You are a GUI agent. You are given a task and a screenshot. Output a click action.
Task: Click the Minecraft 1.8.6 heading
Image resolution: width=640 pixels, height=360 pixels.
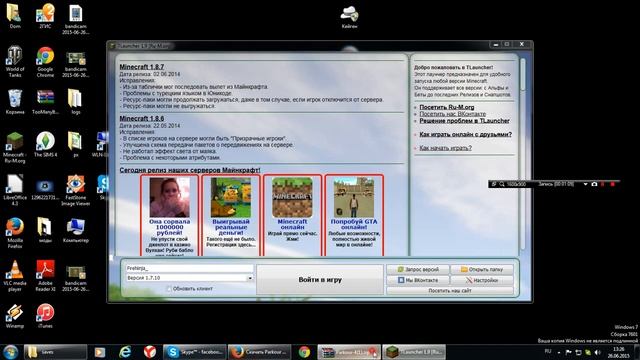[x=142, y=118]
